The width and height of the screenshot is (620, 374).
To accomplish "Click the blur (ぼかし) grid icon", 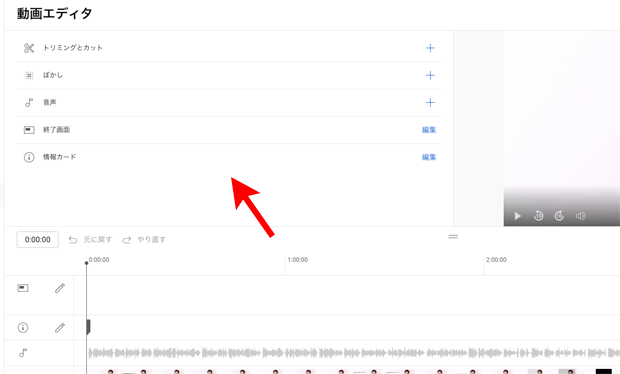I will click(x=29, y=75).
